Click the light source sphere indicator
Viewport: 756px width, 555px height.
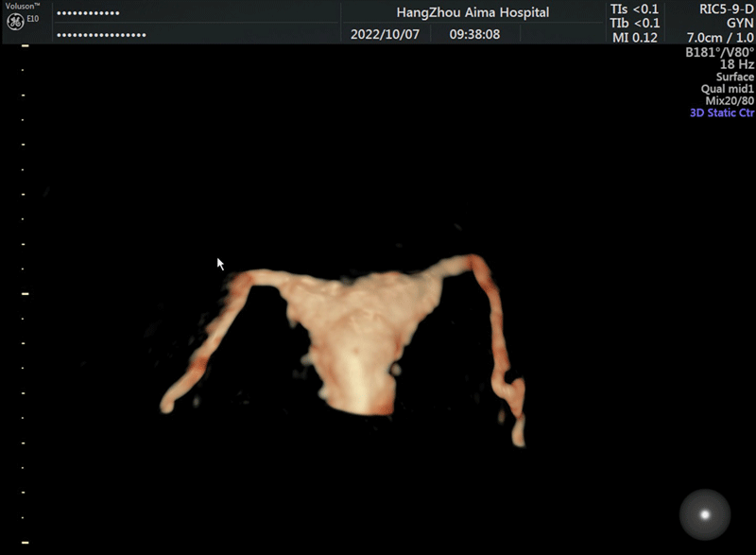pyautogui.click(x=704, y=515)
